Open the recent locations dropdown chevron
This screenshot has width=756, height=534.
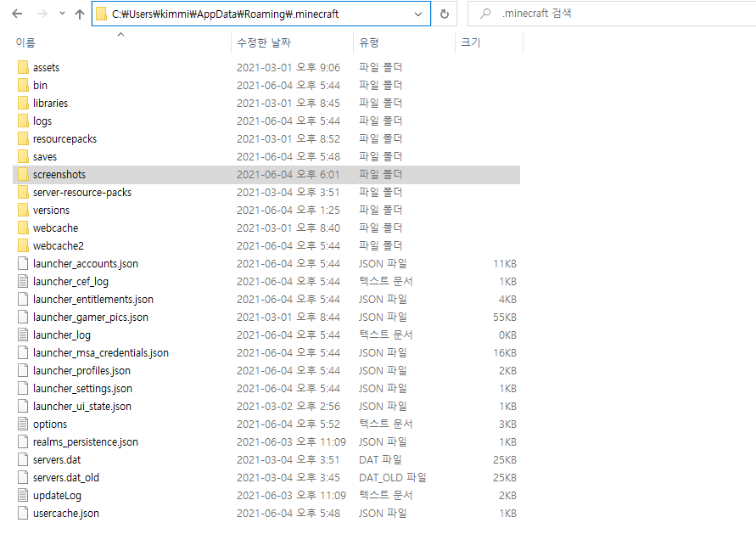click(x=62, y=14)
